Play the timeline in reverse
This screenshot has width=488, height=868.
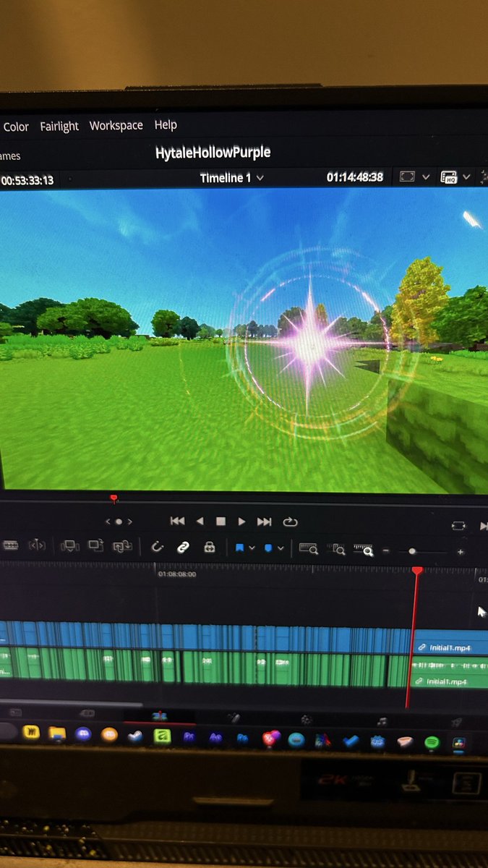200,521
